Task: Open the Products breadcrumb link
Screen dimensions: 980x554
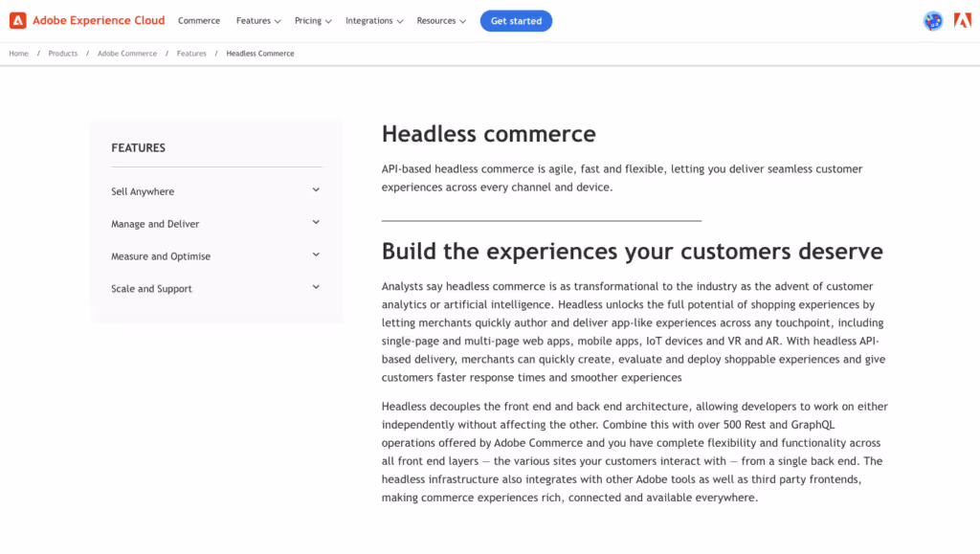Action: (x=62, y=53)
